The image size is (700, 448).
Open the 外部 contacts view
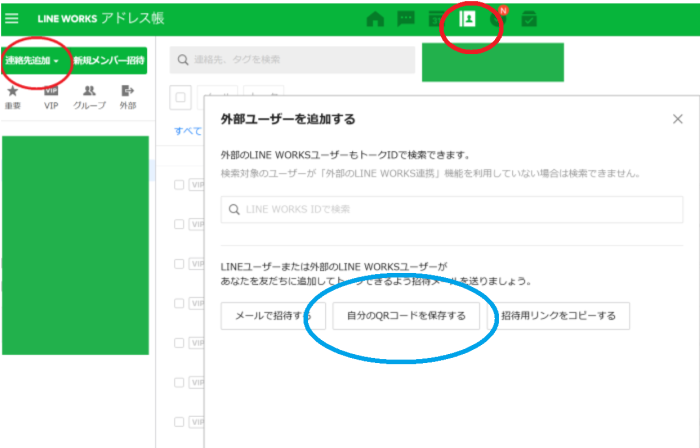tap(128, 97)
